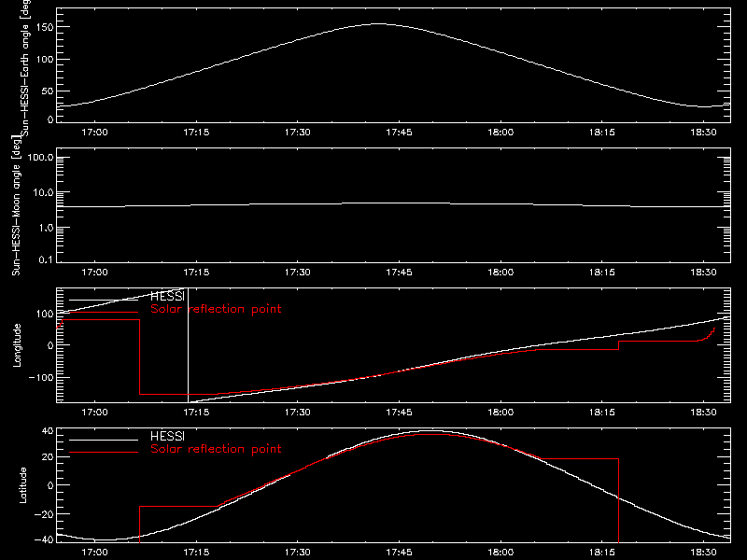Select the 1.0 tick label on the Moon angle plot
747x560 pixels.
[x=46, y=228]
